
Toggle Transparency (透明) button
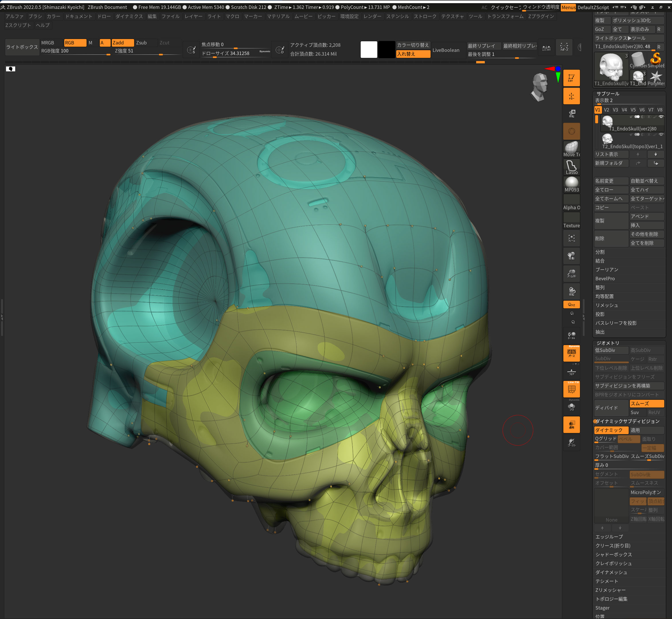(x=571, y=425)
